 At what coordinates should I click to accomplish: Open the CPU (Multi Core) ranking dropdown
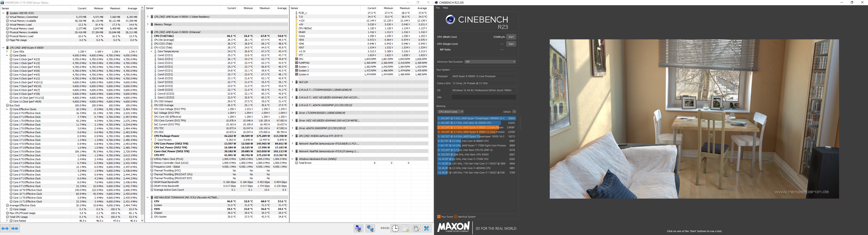pos(451,112)
